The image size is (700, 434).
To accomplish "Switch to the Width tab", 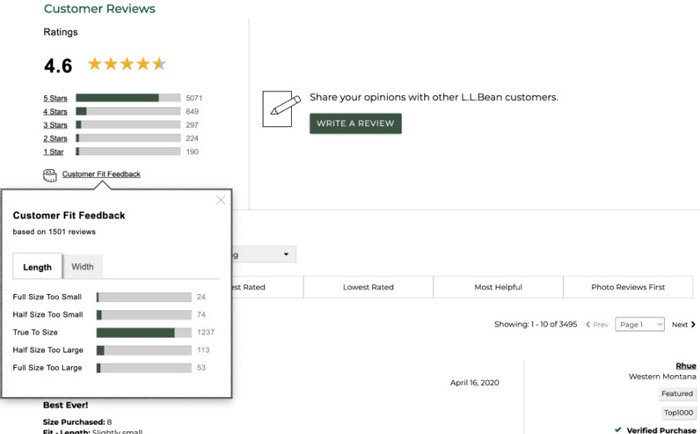I will point(83,267).
